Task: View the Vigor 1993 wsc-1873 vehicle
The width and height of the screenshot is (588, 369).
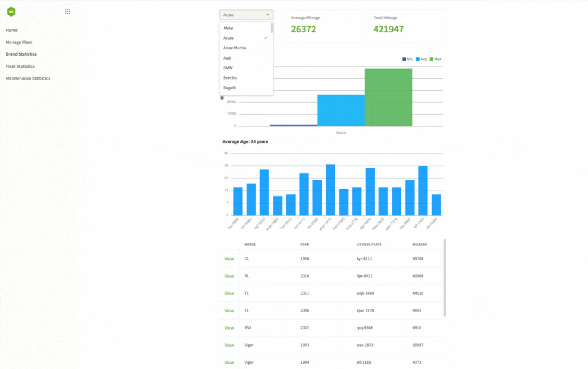Action: click(229, 345)
